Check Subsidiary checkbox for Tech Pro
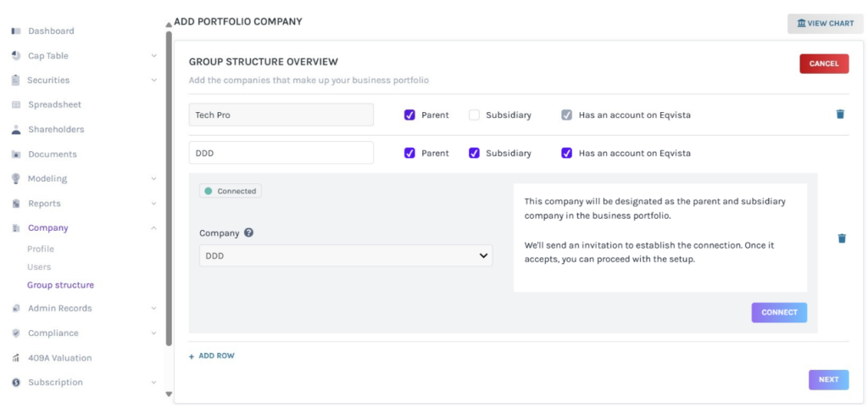The width and height of the screenshot is (868, 409). click(x=474, y=115)
